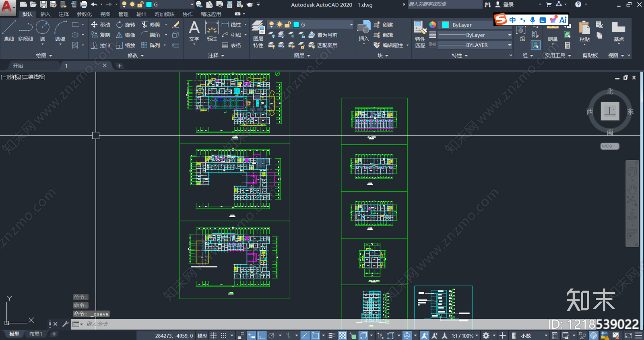
Task: Use the 旋转 (Rotate) command
Action: click(126, 25)
